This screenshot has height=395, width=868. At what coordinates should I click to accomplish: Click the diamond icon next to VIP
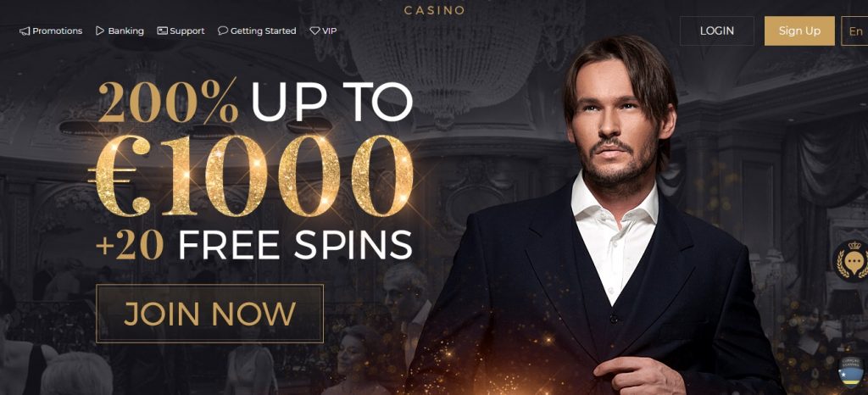coord(314,31)
